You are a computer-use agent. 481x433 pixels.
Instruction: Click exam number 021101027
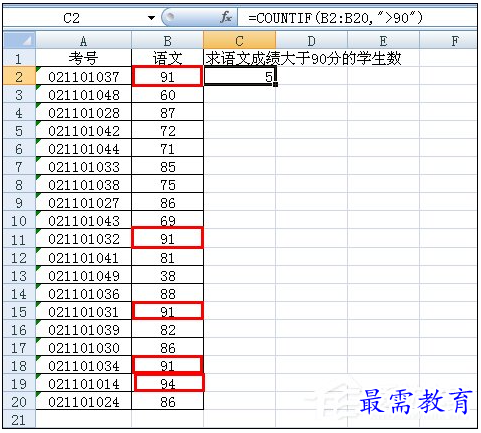83,203
